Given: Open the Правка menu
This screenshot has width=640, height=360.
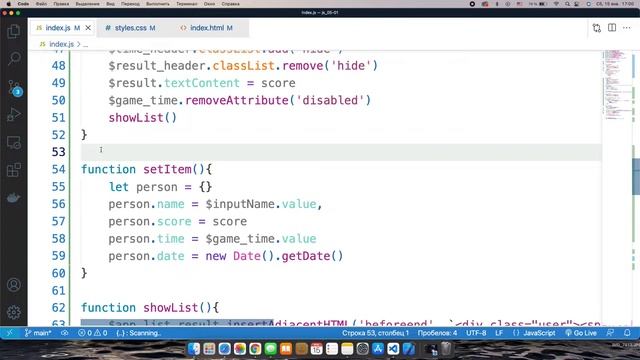Looking at the screenshot, I should click(x=61, y=4).
